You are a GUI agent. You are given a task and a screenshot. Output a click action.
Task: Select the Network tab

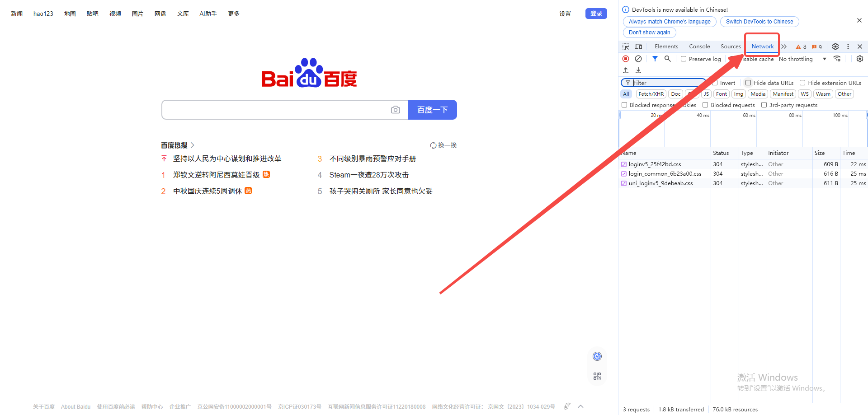(763, 47)
